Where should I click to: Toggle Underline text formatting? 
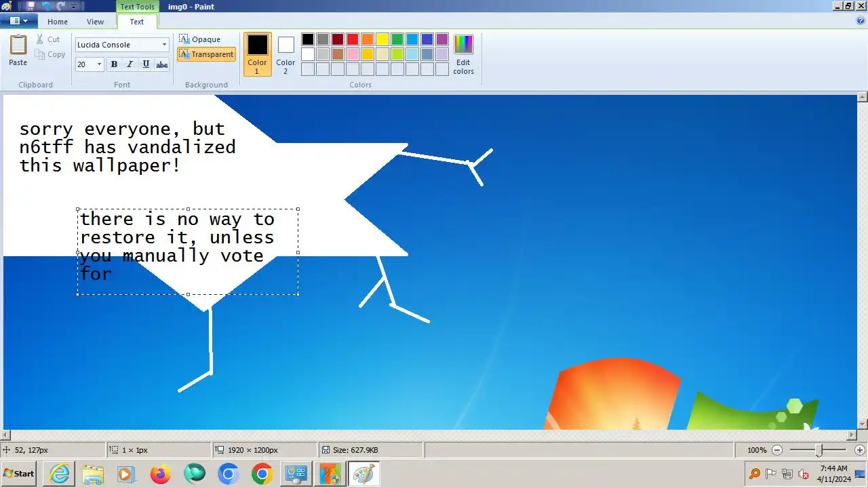(x=146, y=64)
